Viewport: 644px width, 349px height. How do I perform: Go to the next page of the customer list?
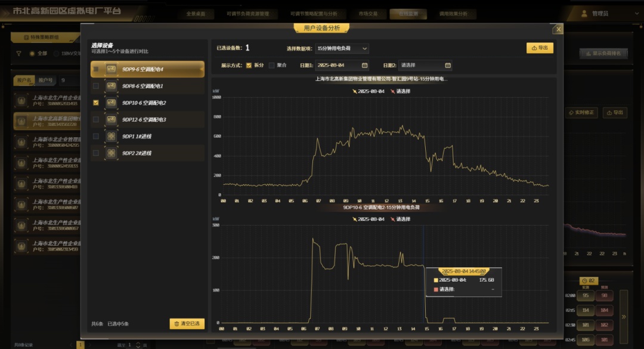click(x=89, y=345)
